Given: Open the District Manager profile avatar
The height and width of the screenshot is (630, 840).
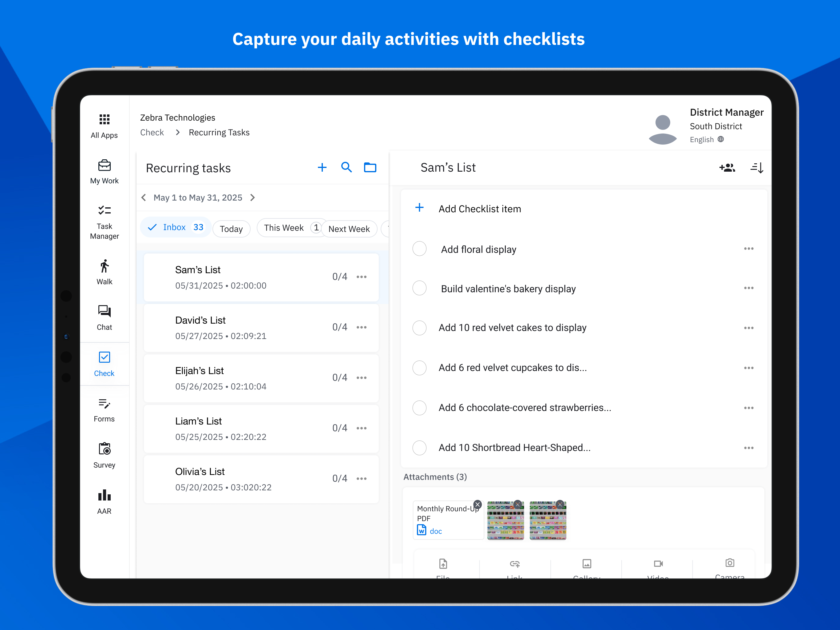Looking at the screenshot, I should pyautogui.click(x=663, y=130).
